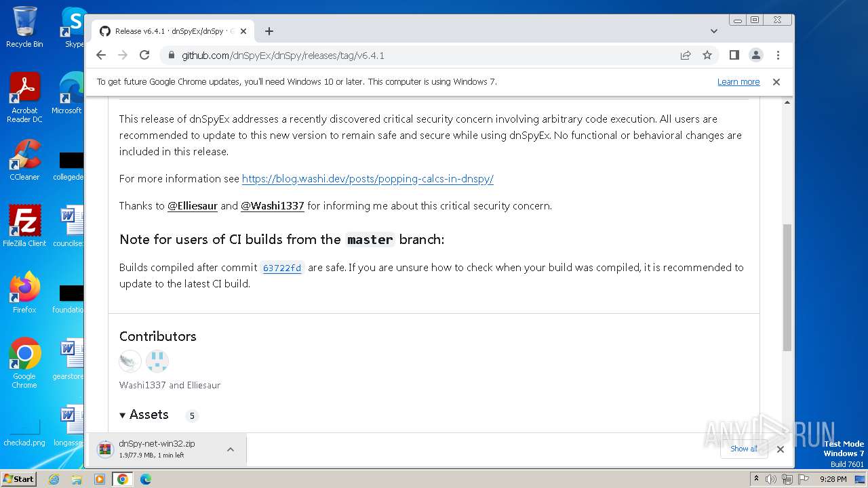This screenshot has width=868, height=488.
Task: Open download options chevron for dnSpy-net-win32.zip
Action: click(231, 449)
